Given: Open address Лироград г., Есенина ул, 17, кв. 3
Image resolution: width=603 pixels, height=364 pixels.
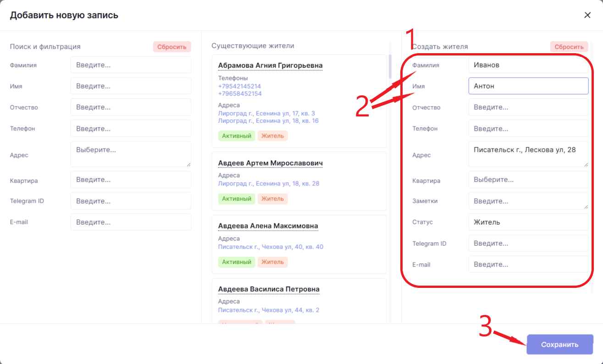Looking at the screenshot, I should pos(266,113).
